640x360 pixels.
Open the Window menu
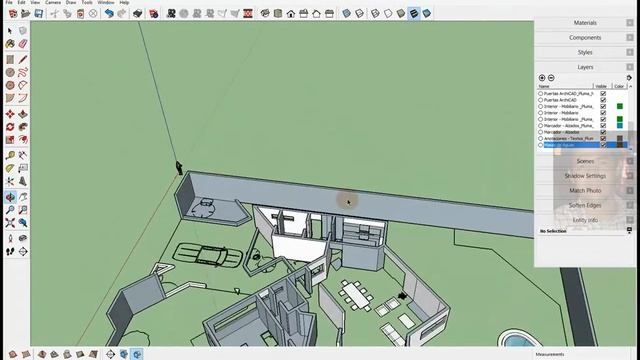pyautogui.click(x=106, y=2)
